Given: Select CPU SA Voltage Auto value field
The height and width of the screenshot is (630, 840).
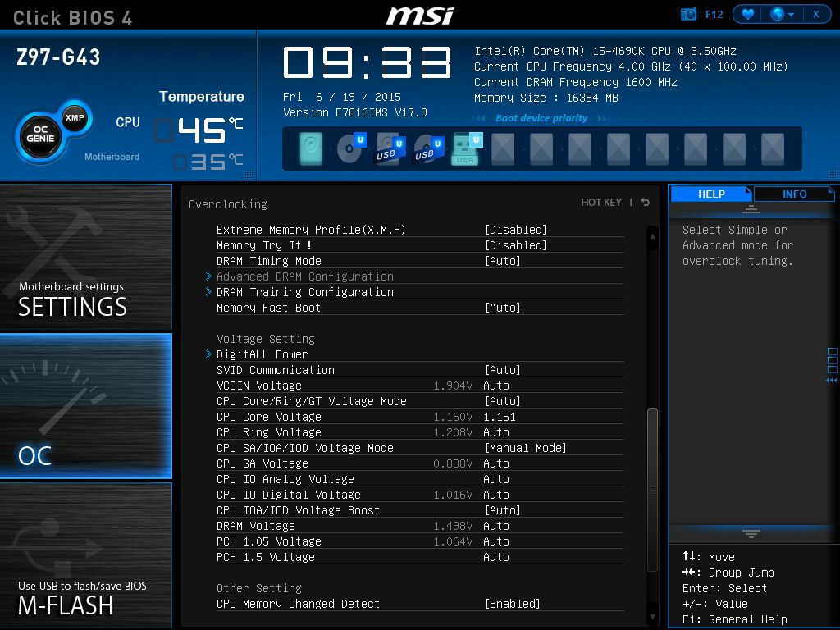Looking at the screenshot, I should (x=496, y=463).
